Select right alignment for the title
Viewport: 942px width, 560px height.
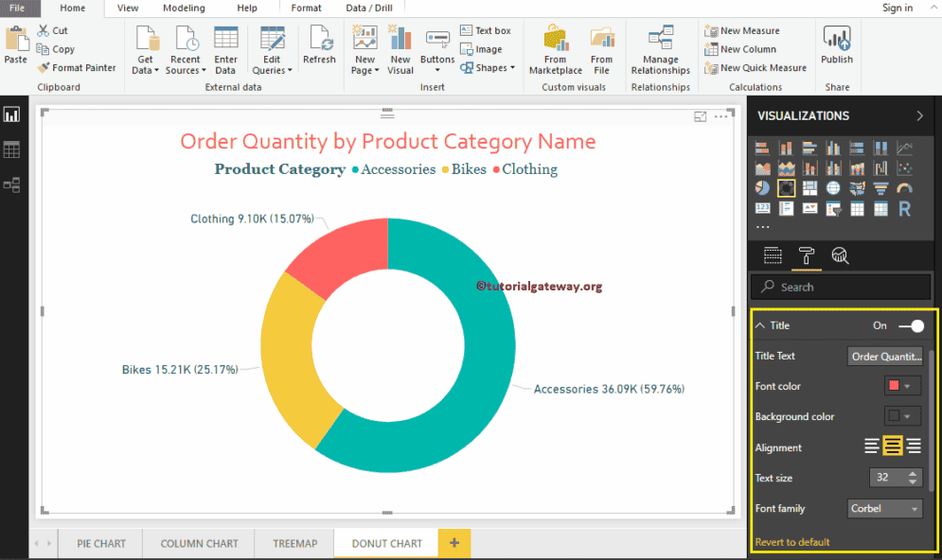914,446
